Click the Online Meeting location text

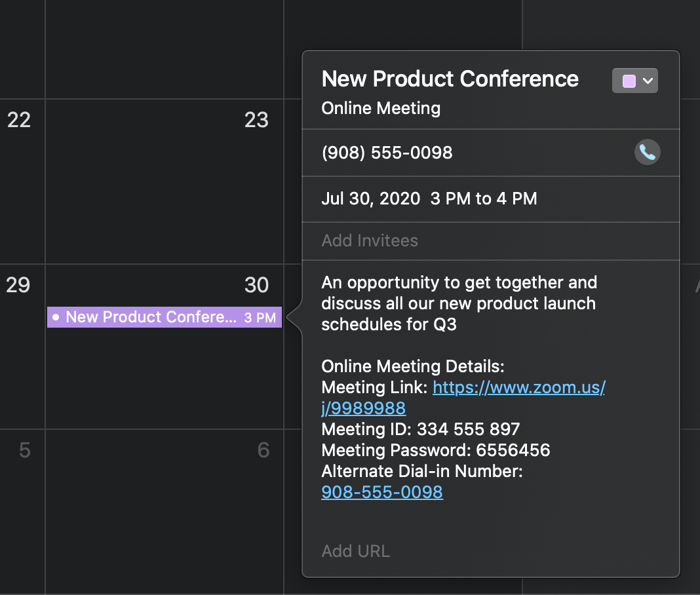(x=381, y=109)
